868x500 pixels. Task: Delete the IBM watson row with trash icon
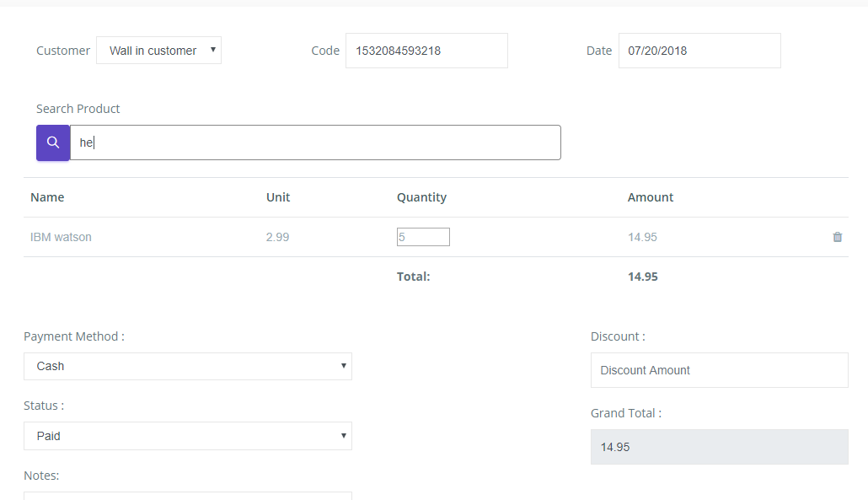tap(837, 237)
